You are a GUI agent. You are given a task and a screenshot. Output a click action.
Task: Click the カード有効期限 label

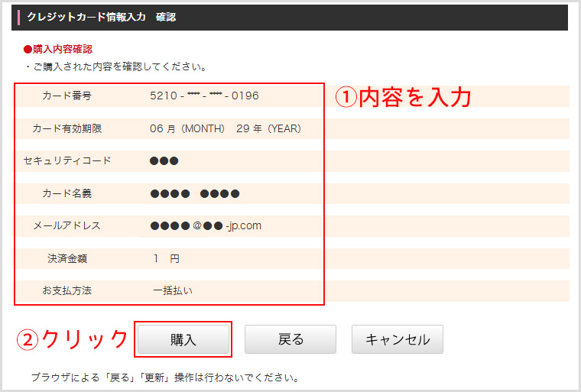[x=67, y=128]
